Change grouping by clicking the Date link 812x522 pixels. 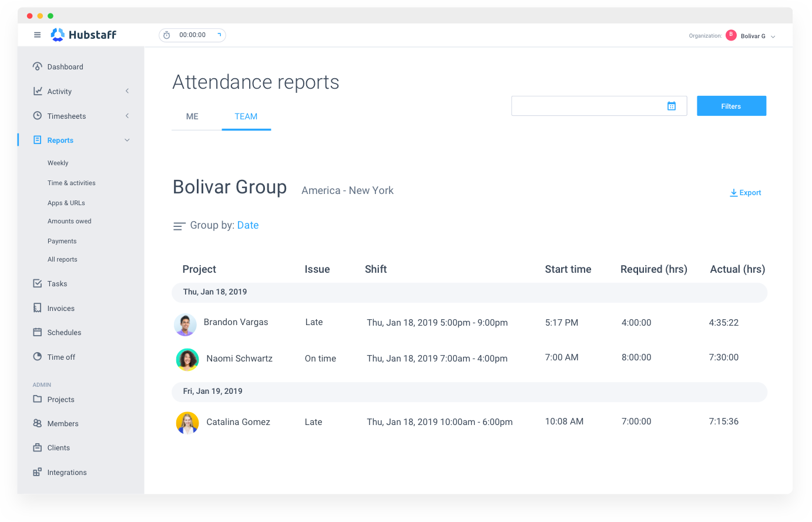[247, 225]
